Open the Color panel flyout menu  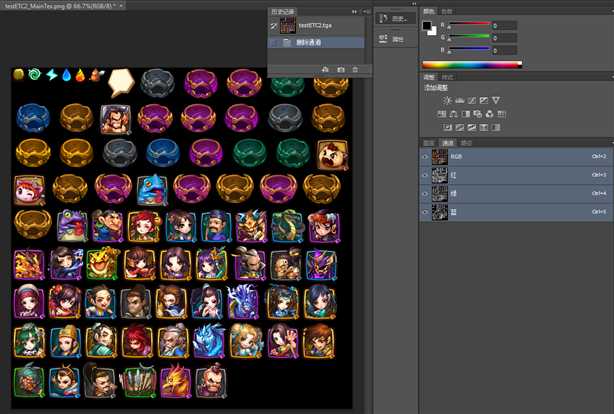[x=612, y=12]
